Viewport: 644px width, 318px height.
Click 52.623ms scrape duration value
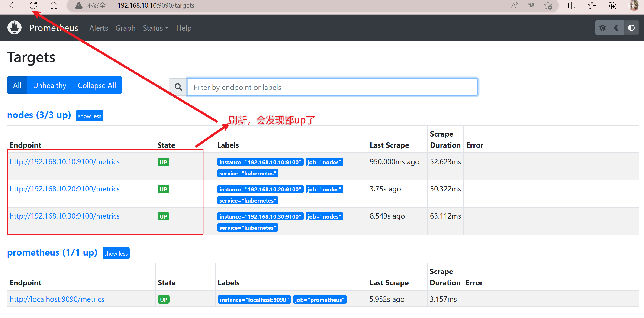click(x=445, y=161)
